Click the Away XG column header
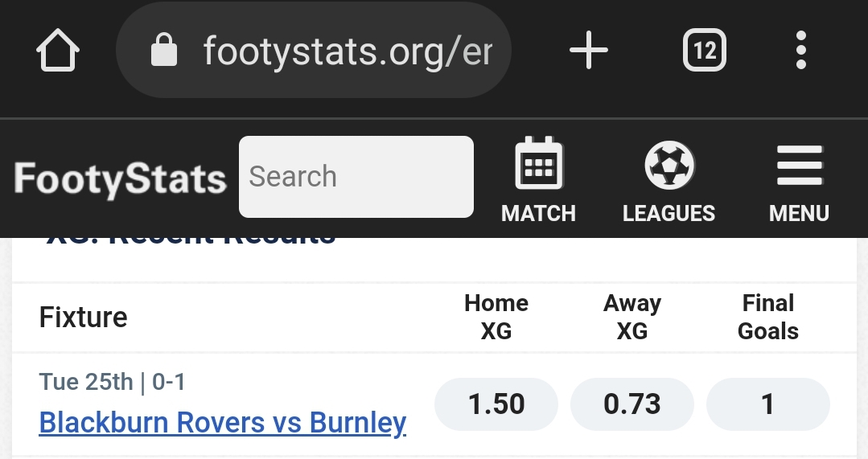The height and width of the screenshot is (459, 868). pyautogui.click(x=632, y=317)
